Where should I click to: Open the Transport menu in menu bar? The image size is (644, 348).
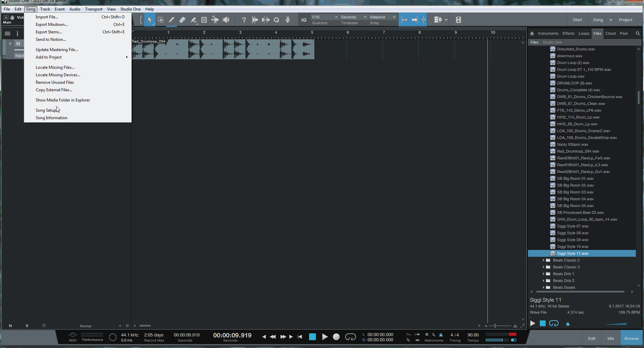click(x=94, y=9)
